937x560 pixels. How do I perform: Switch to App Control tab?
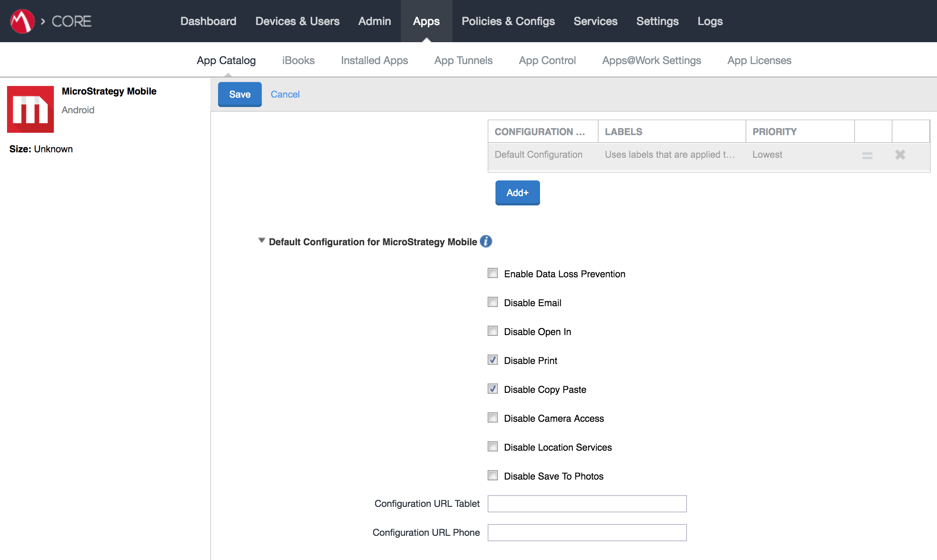tap(547, 61)
